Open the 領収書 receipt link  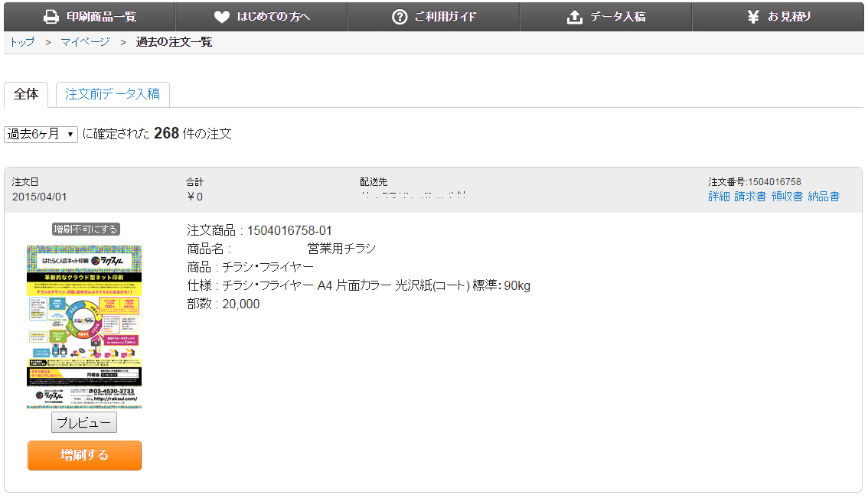tap(787, 197)
